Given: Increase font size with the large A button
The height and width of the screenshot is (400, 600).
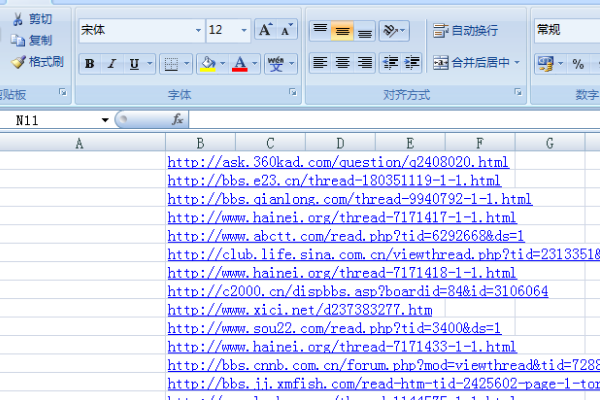Looking at the screenshot, I should [x=265, y=30].
